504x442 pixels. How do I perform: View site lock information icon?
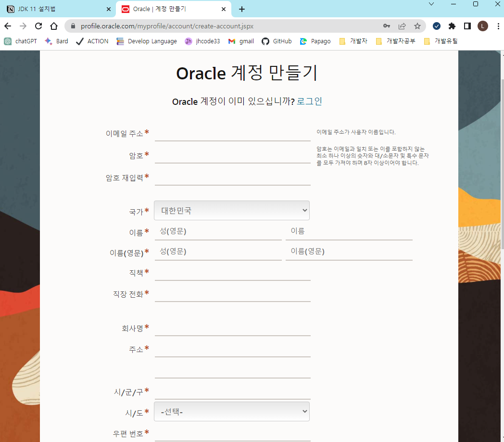pos(73,26)
